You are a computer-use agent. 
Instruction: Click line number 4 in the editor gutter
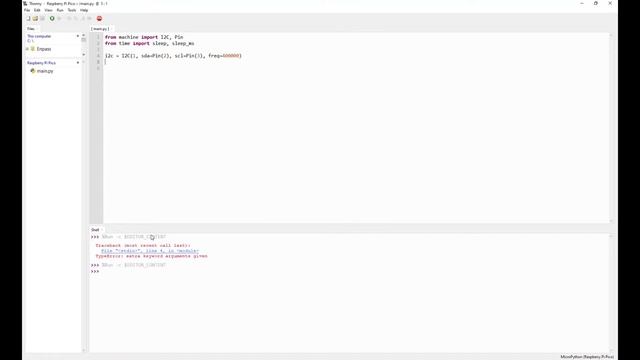point(98,56)
